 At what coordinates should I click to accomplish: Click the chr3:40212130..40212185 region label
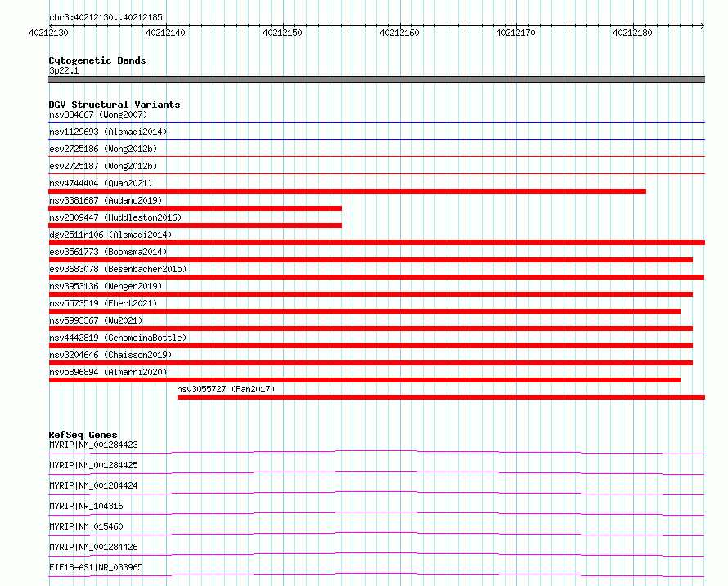(106, 17)
